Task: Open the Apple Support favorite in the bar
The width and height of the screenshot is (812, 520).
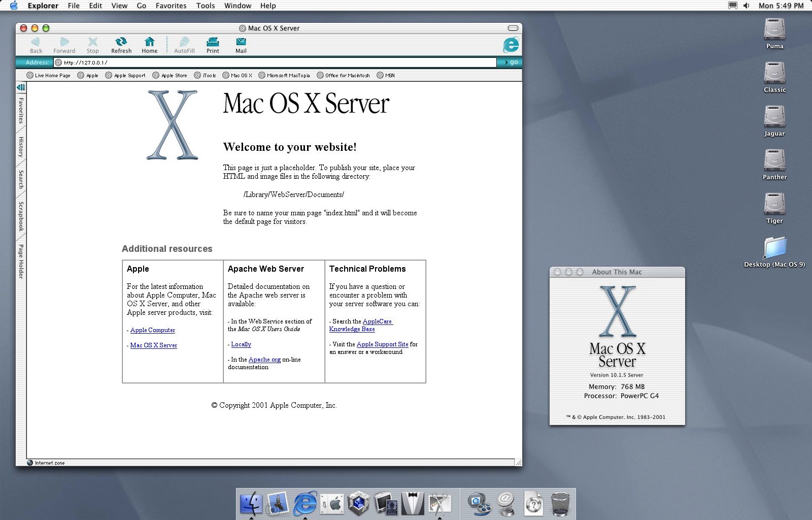Action: click(125, 75)
